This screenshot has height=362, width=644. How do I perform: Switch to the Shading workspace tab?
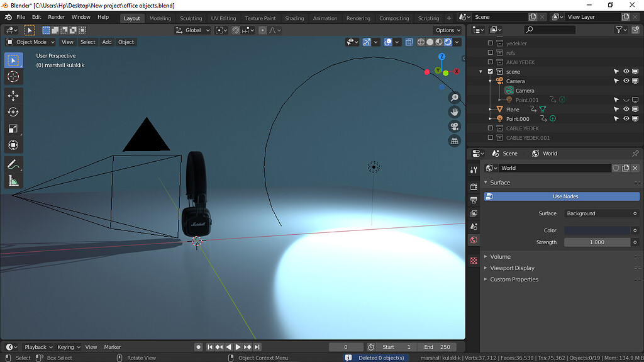pos(294,18)
